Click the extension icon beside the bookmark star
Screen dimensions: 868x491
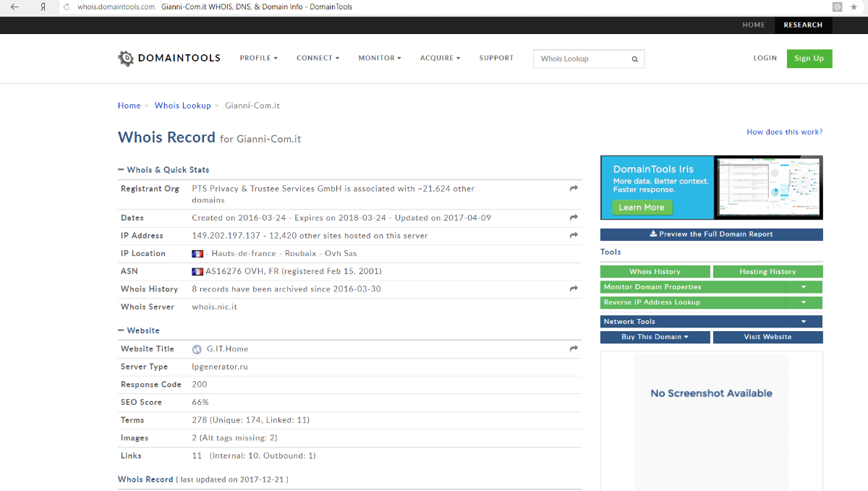pos(838,7)
